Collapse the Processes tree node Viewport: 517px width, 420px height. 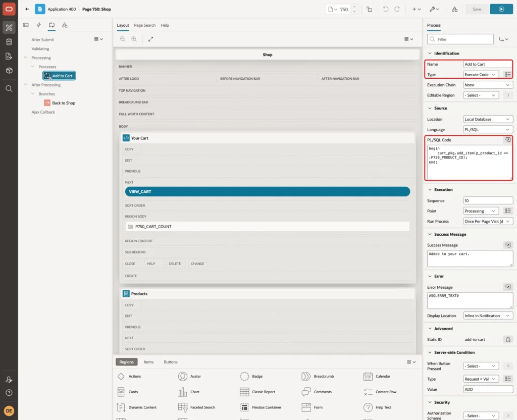pyautogui.click(x=33, y=66)
